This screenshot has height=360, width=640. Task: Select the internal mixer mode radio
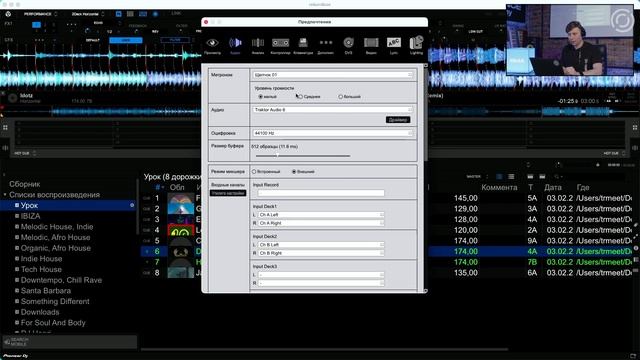[254, 172]
